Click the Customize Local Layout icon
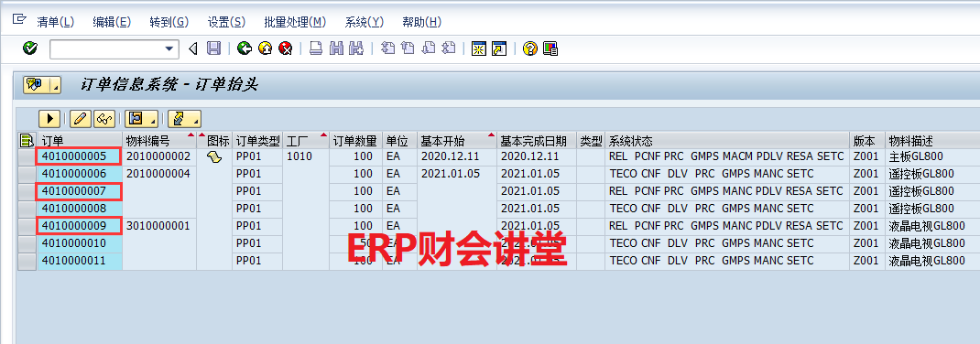The width and height of the screenshot is (980, 344). pos(550,48)
